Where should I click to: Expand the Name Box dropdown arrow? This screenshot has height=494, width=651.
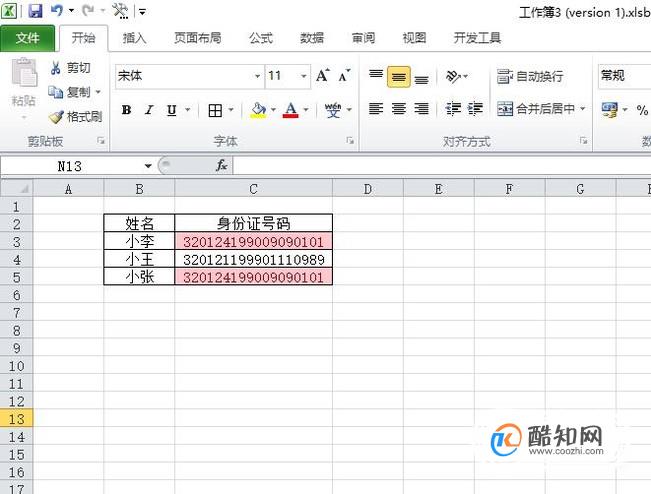[148, 166]
